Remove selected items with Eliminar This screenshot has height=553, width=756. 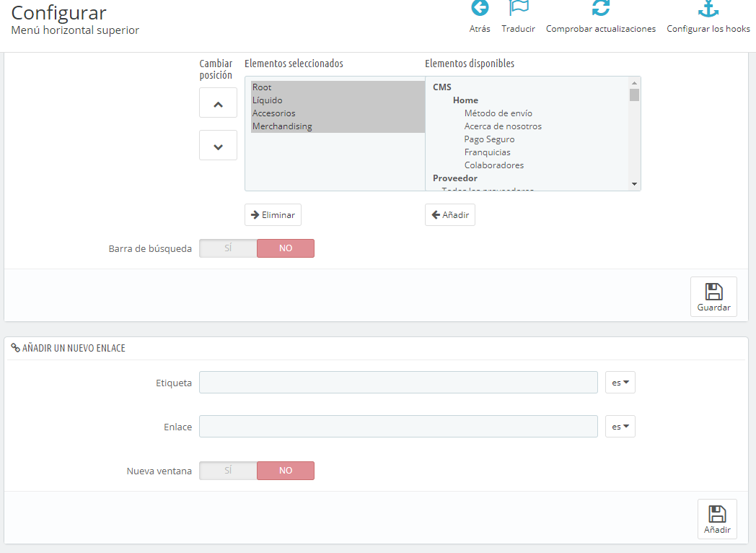point(273,214)
